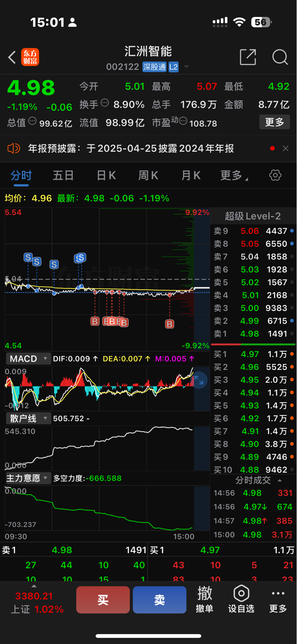Expand the 上证 index bar arrow

coord(34,587)
